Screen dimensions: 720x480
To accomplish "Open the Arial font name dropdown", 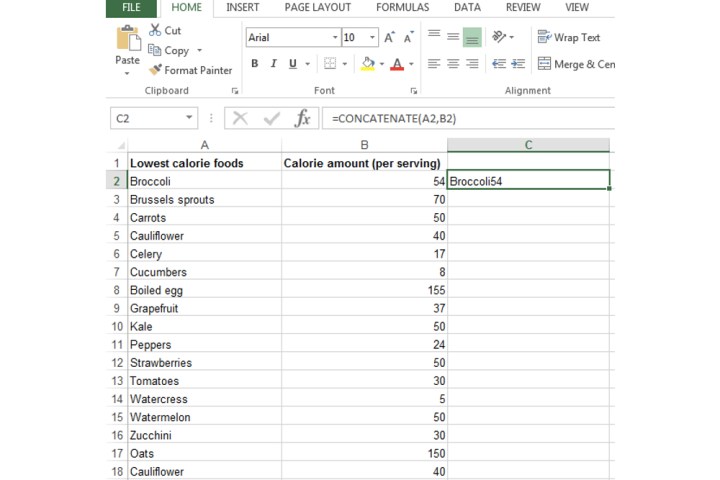I will [334, 38].
